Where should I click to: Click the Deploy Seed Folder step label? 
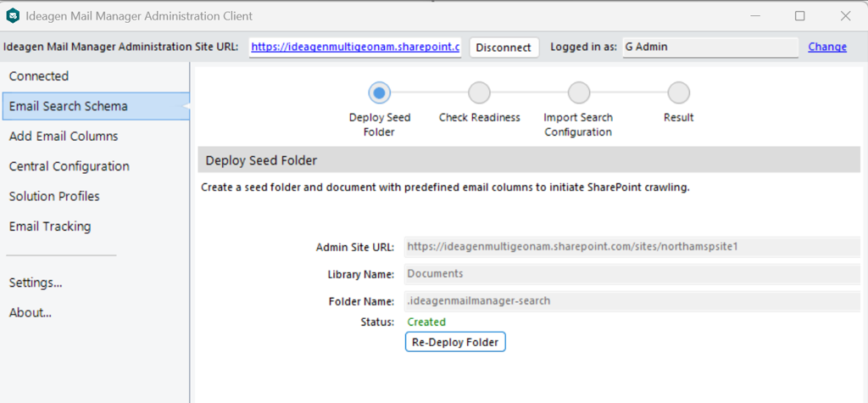[x=380, y=125]
